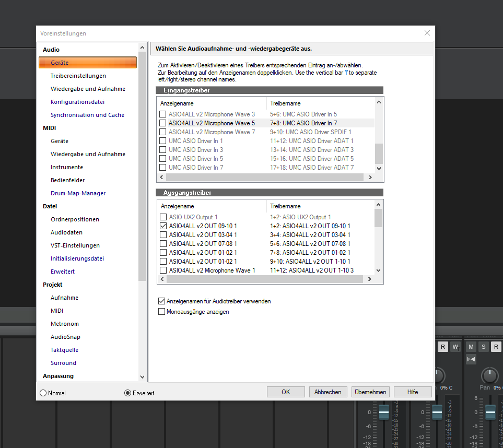Click the Pan knob in the background mixer
Screen dimensions: 503x448
pos(489,375)
